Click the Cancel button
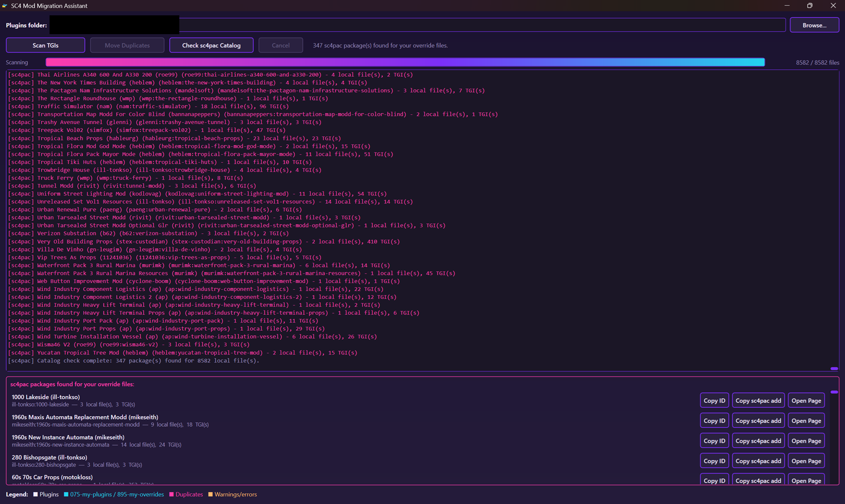This screenshot has width=845, height=504. (281, 45)
